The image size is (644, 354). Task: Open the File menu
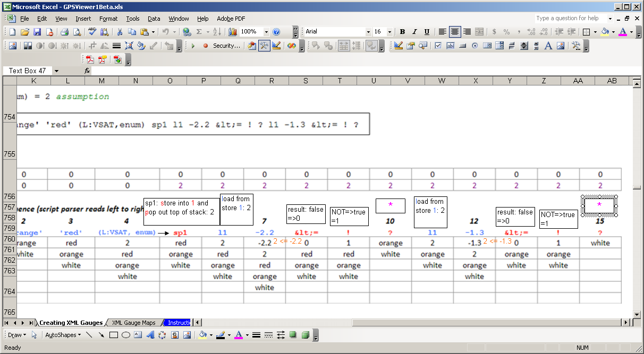[24, 19]
